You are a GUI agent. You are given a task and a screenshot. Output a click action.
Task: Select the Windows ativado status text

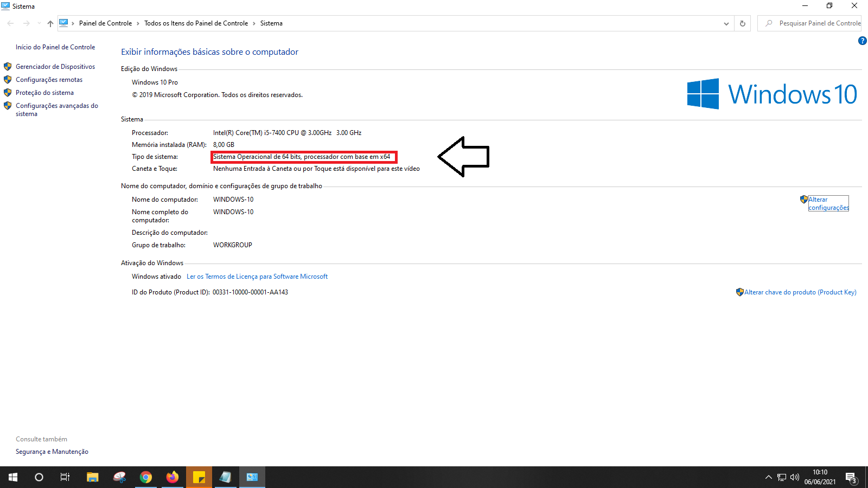point(156,277)
